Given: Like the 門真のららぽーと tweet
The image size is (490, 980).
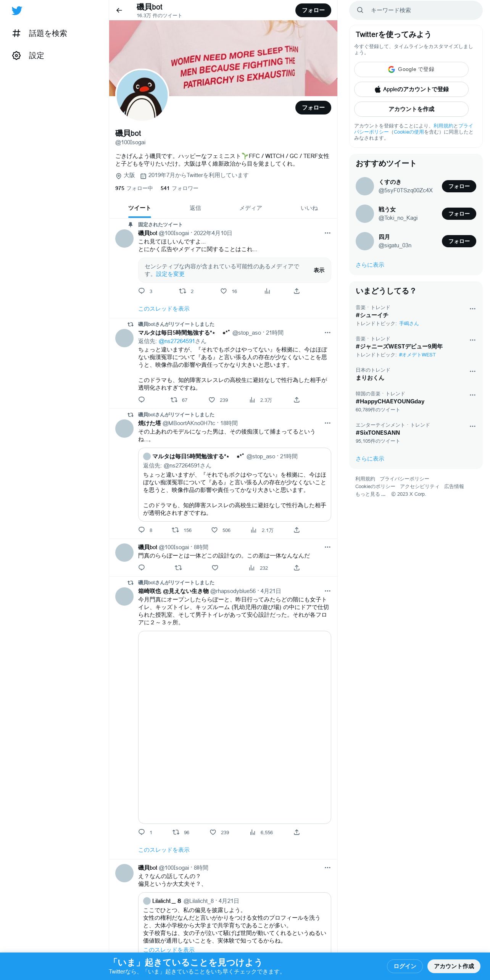Looking at the screenshot, I should tap(215, 567).
